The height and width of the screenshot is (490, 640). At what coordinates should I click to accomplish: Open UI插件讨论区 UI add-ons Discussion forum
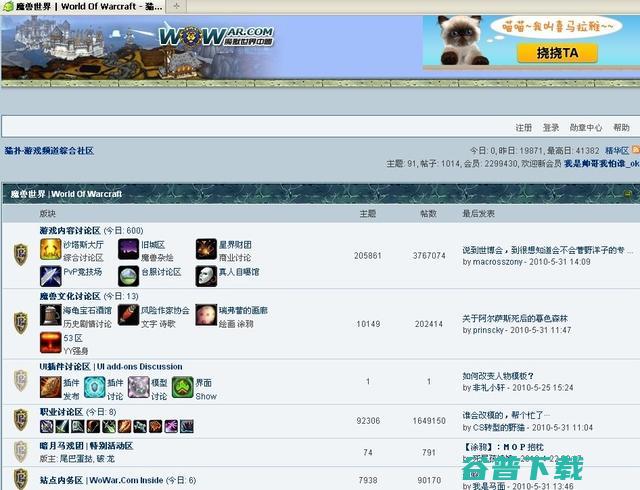[111, 367]
